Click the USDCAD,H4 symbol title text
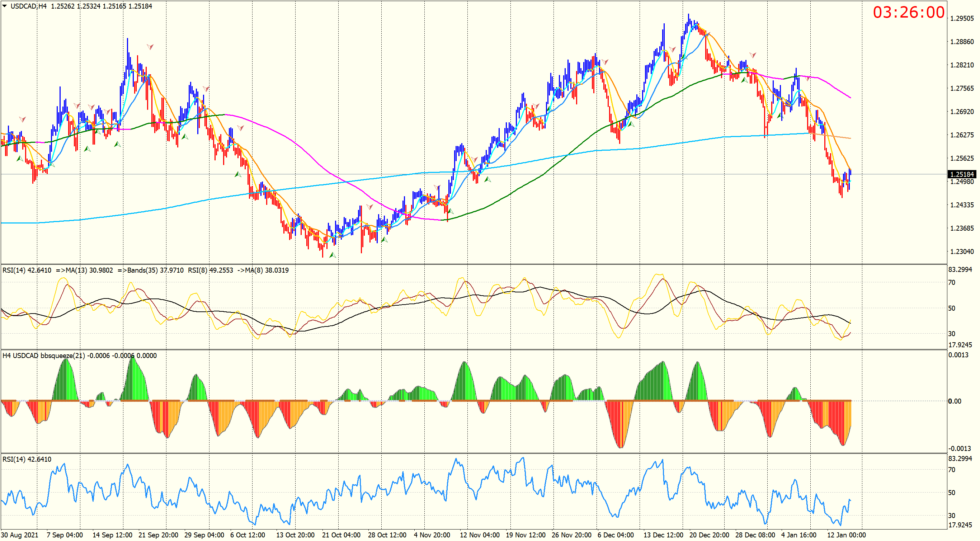 (x=29, y=6)
